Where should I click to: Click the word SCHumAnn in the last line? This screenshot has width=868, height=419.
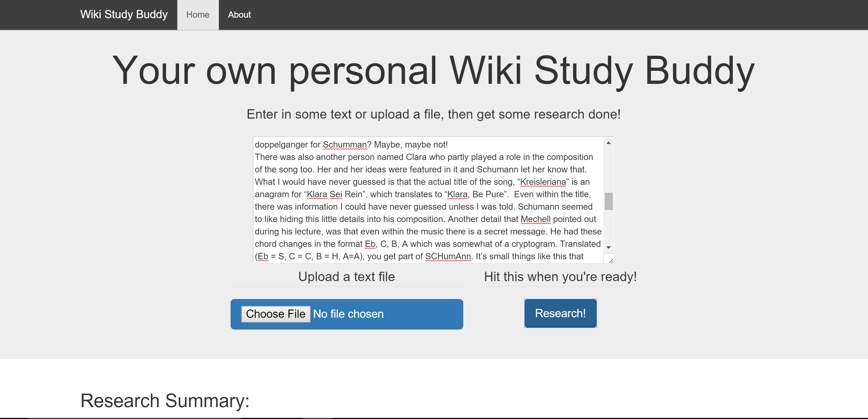click(x=448, y=257)
